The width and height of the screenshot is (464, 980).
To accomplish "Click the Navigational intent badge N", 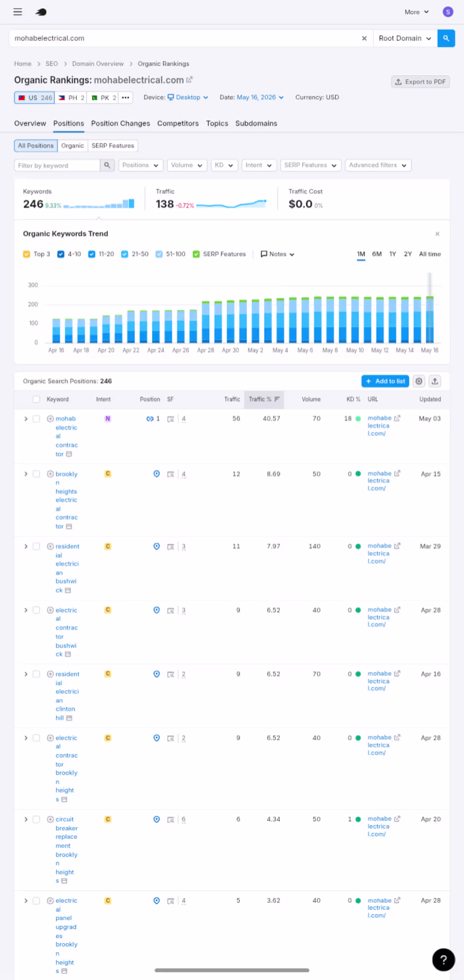I will point(108,419).
